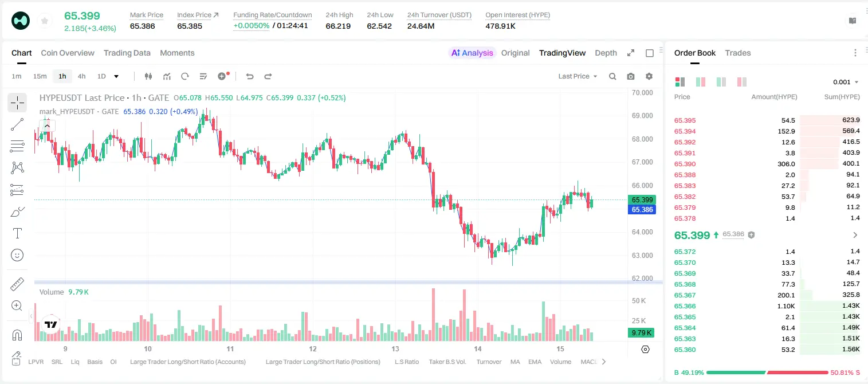Image resolution: width=868 pixels, height=384 pixels.
Task: Click the 65.390 ask price row
Action: 767,164
